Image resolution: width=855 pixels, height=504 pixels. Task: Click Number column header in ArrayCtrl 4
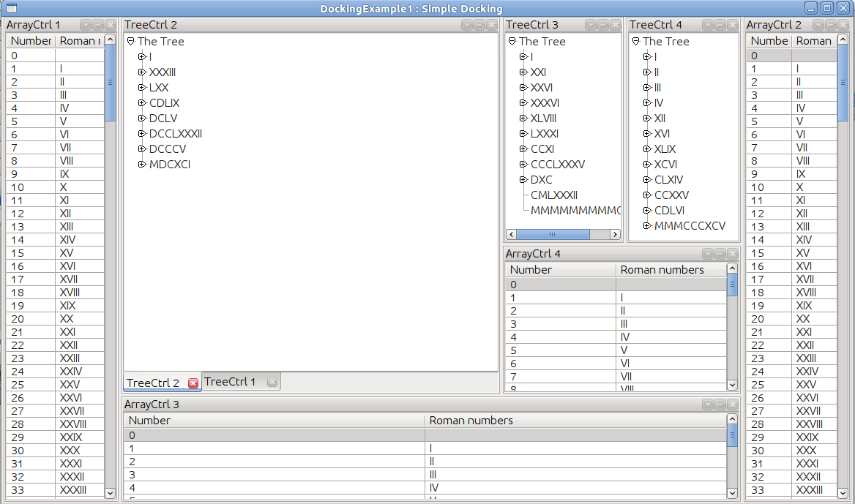(531, 270)
